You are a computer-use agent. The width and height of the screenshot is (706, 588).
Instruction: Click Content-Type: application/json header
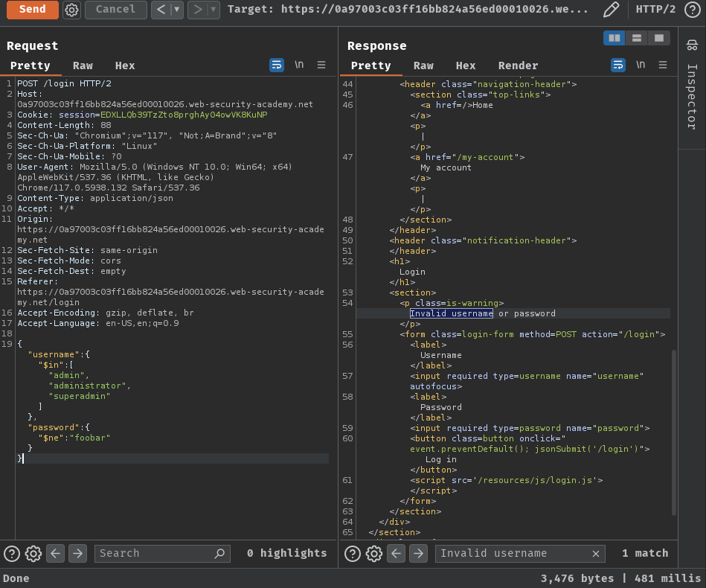click(95, 198)
